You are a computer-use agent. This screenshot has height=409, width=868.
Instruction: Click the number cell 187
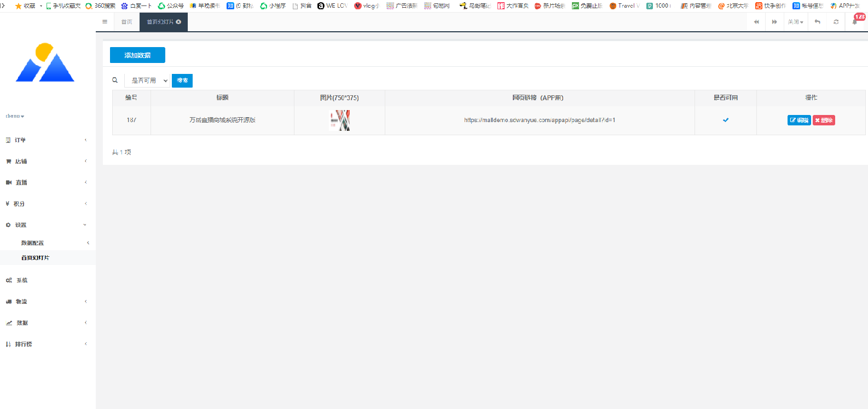coord(131,120)
